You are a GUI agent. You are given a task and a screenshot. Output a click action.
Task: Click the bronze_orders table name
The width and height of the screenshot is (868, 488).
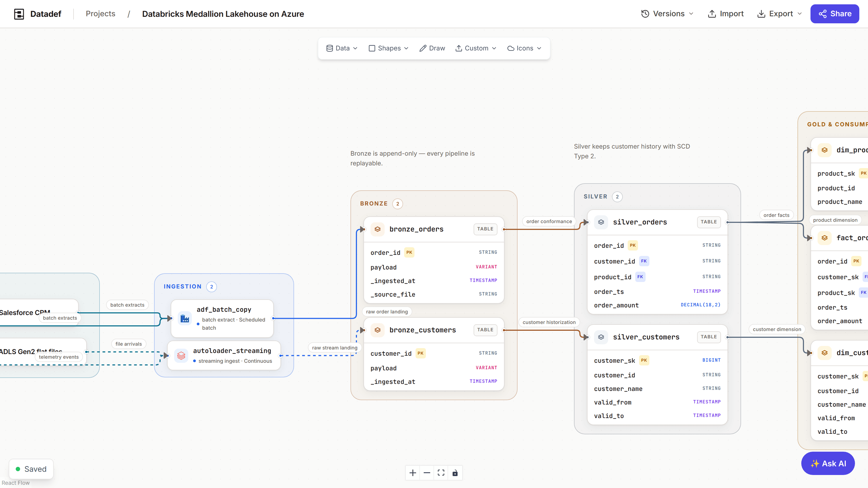pyautogui.click(x=416, y=229)
